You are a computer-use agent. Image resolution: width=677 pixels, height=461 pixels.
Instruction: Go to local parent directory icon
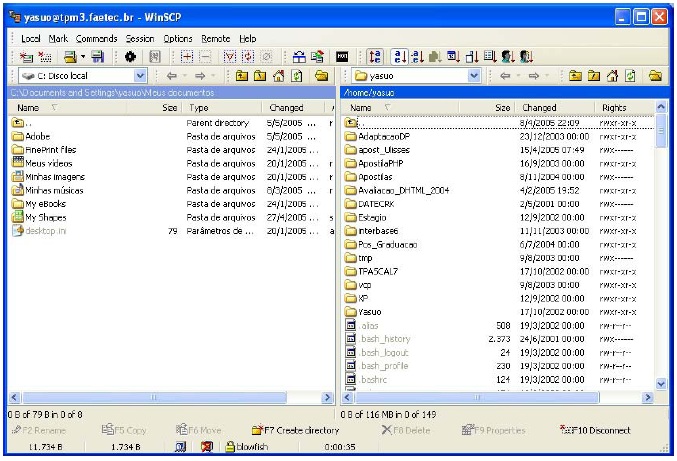click(x=242, y=76)
